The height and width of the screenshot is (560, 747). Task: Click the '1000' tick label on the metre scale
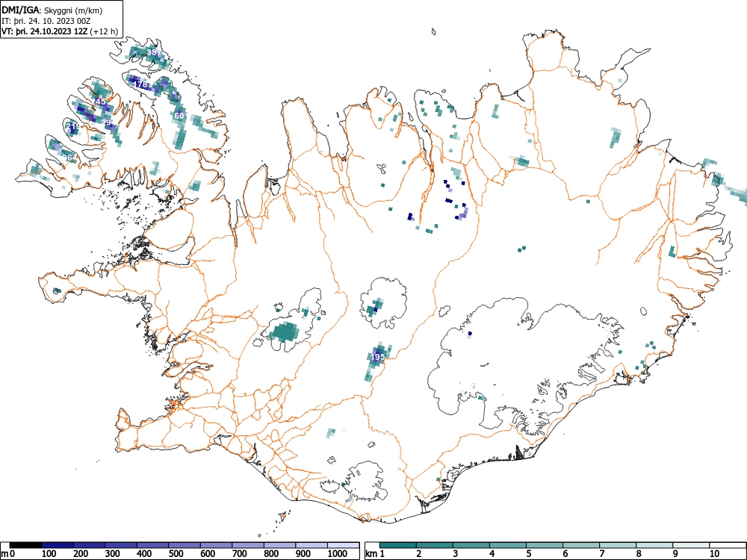[338, 554]
